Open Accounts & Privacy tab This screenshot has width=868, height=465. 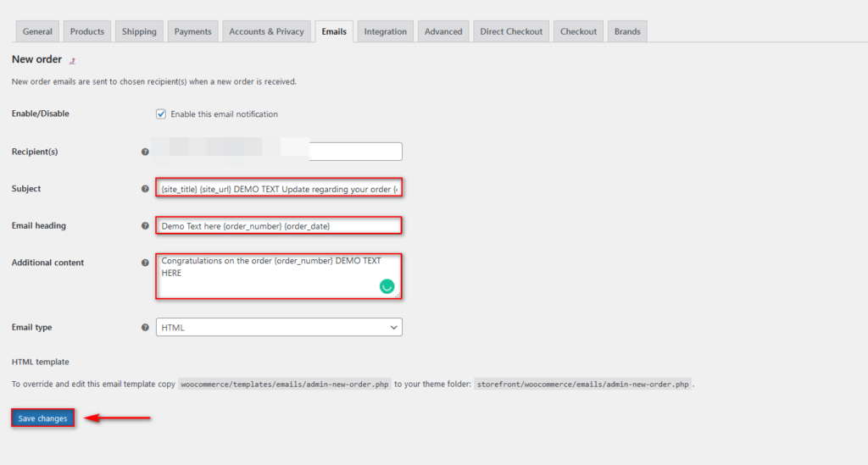click(266, 31)
